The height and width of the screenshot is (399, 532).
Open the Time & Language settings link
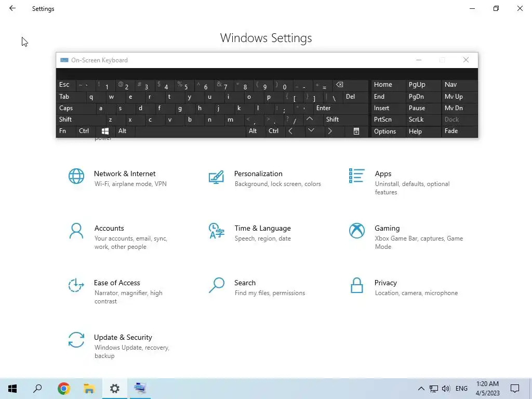coord(262,228)
